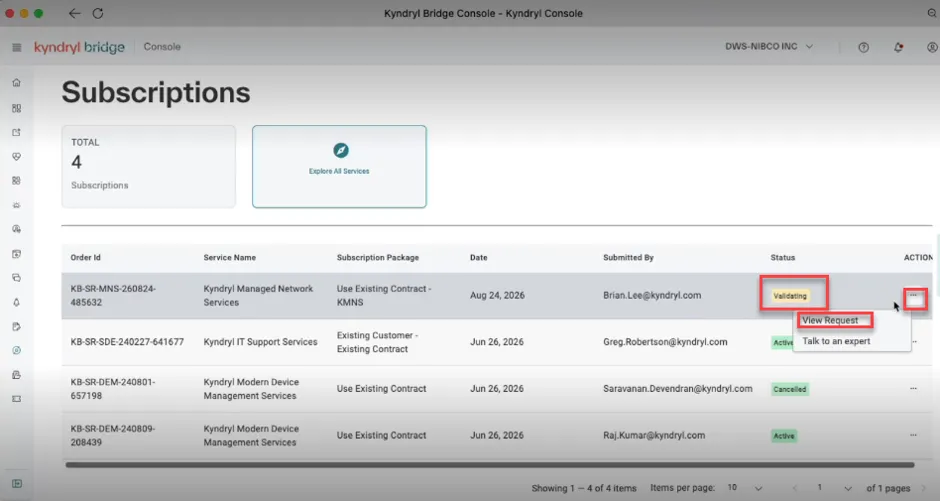
Task: Open the bell icon in left sidebar
Action: 17,303
